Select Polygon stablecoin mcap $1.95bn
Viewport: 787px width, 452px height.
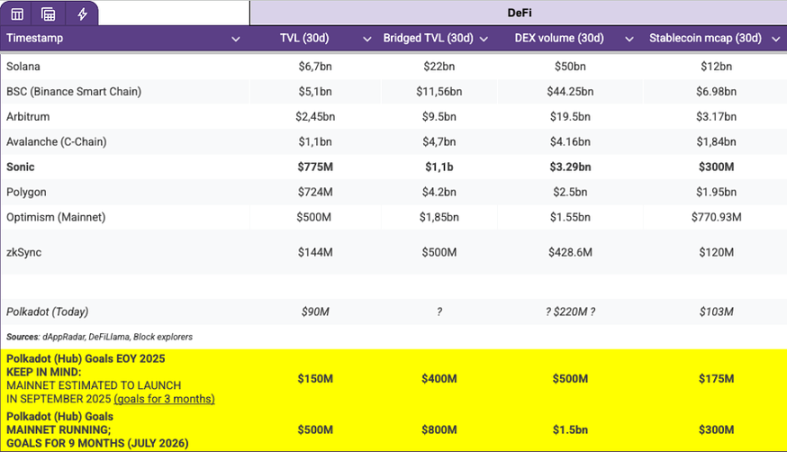[x=716, y=192]
